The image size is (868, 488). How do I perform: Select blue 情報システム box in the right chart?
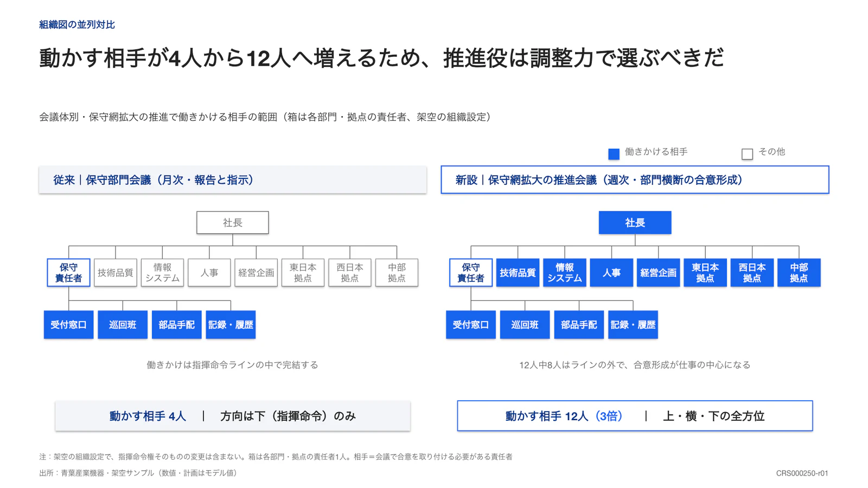(565, 273)
